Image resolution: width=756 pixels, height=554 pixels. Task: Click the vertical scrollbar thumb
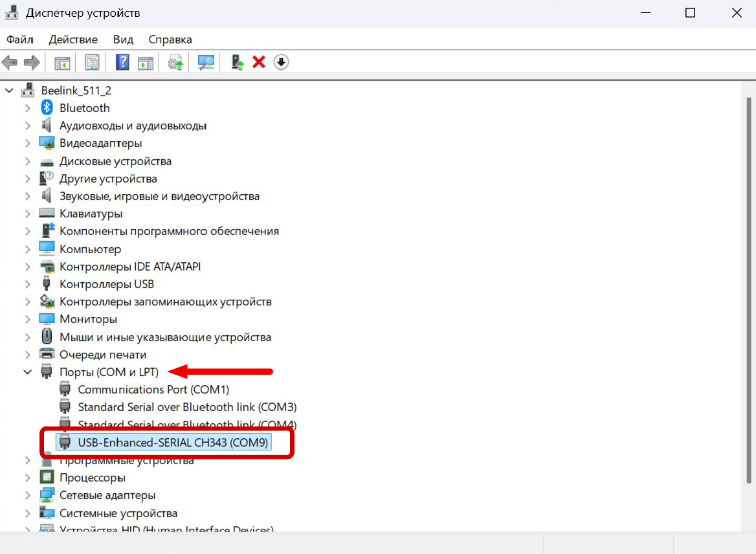[x=749, y=289]
